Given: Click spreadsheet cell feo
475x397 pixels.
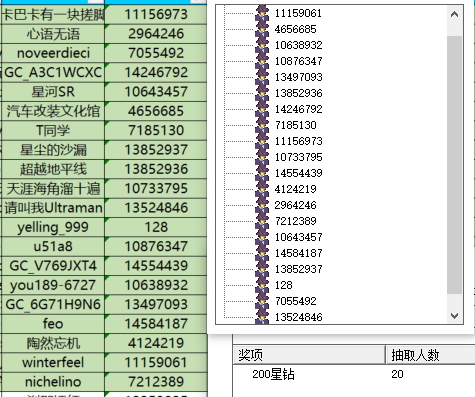Looking at the screenshot, I should (x=53, y=324).
